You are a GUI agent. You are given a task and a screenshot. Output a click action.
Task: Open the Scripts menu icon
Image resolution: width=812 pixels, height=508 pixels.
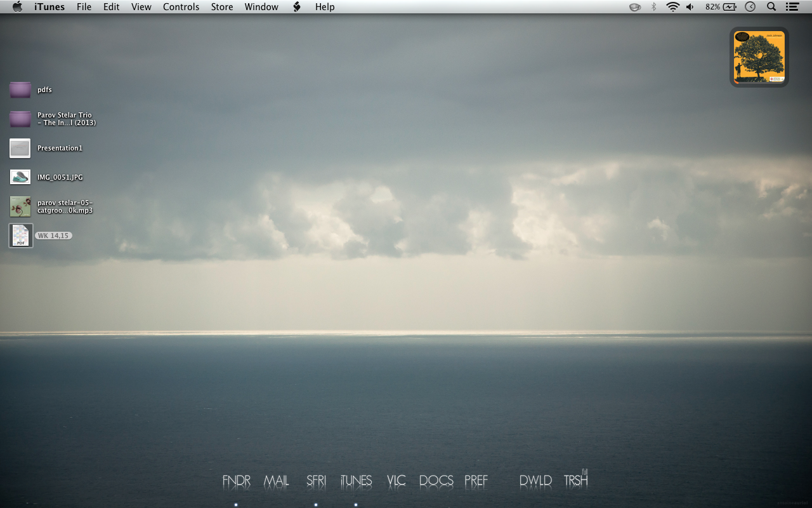click(x=296, y=7)
